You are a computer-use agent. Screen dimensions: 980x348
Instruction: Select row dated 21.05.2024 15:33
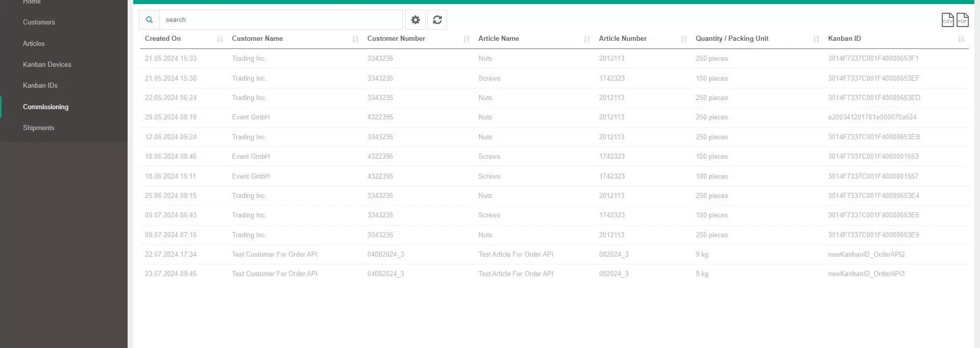554,59
